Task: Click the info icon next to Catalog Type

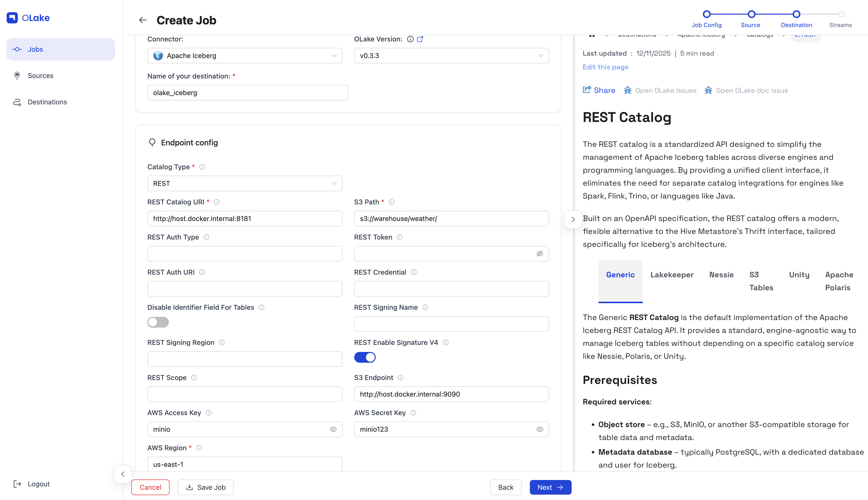Action: [x=202, y=167]
